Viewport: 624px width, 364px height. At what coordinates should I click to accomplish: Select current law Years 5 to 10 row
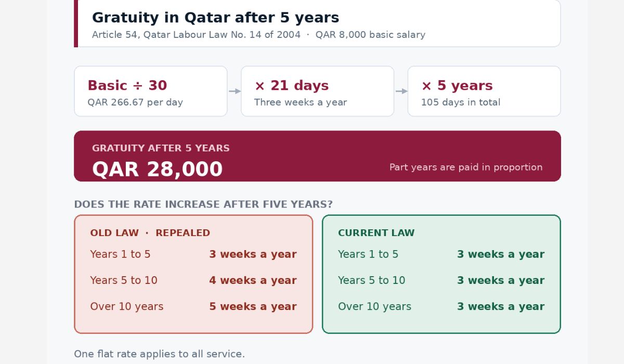[441, 280]
